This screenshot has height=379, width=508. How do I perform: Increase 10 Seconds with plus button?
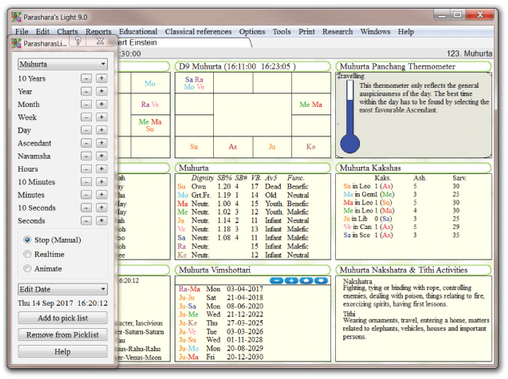[102, 208]
